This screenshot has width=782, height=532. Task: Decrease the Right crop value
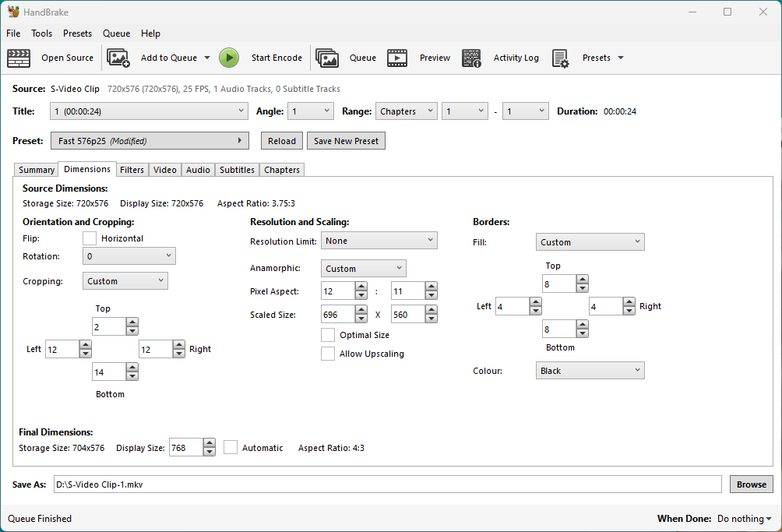coord(179,354)
